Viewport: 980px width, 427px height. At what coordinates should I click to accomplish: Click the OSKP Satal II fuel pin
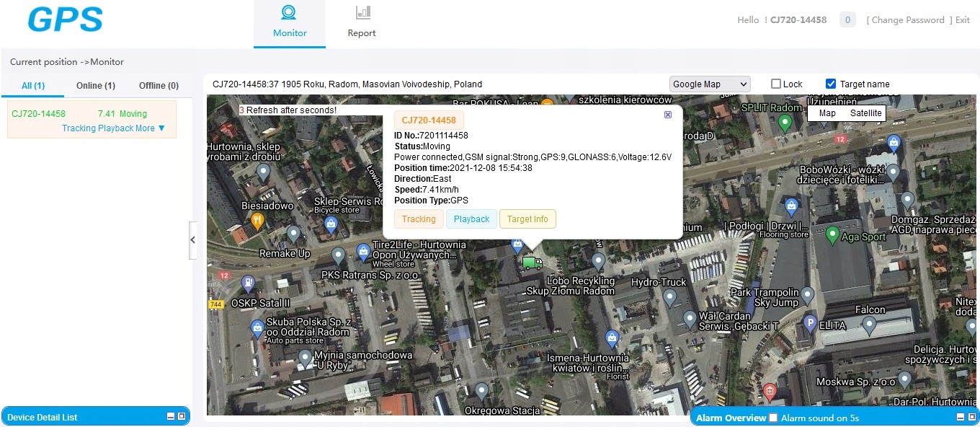pyautogui.click(x=249, y=284)
